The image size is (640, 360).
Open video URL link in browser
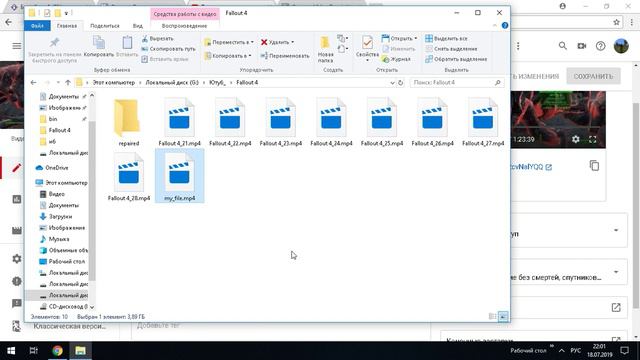(x=530, y=167)
